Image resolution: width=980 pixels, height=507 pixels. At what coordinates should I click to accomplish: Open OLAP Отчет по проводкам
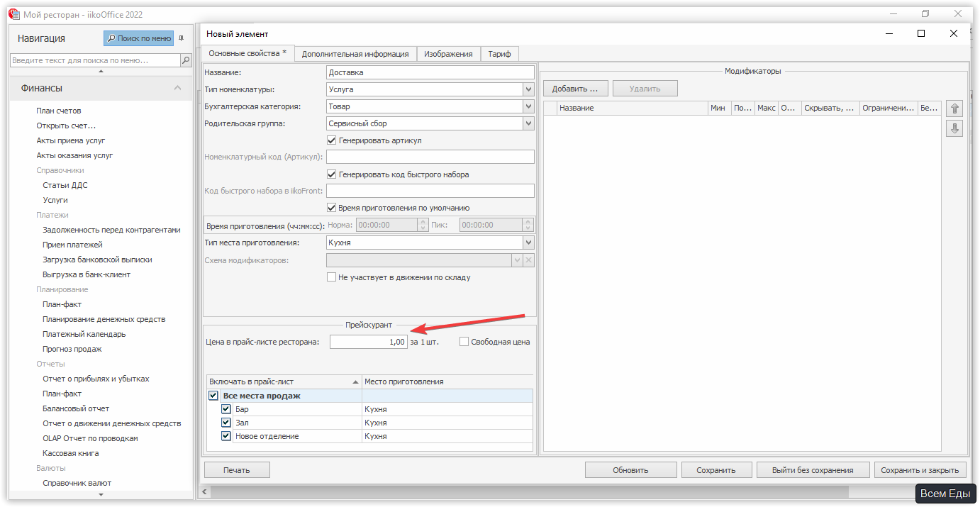click(x=90, y=438)
